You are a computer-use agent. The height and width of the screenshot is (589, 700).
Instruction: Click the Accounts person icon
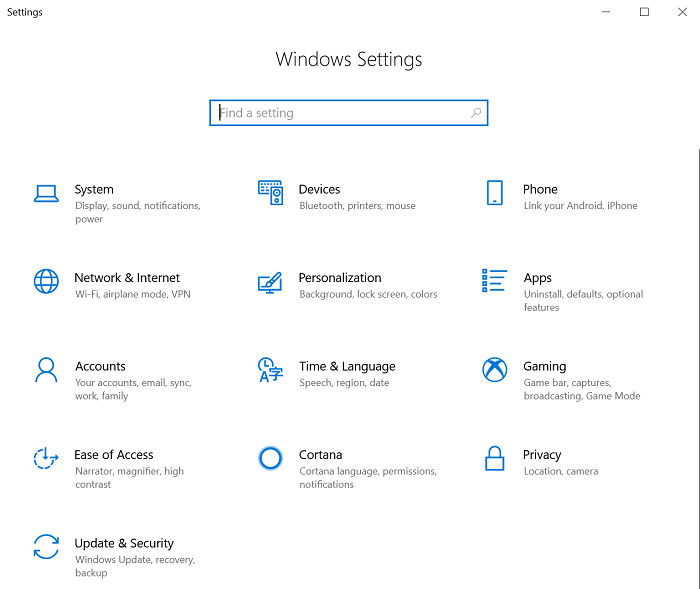tap(46, 370)
